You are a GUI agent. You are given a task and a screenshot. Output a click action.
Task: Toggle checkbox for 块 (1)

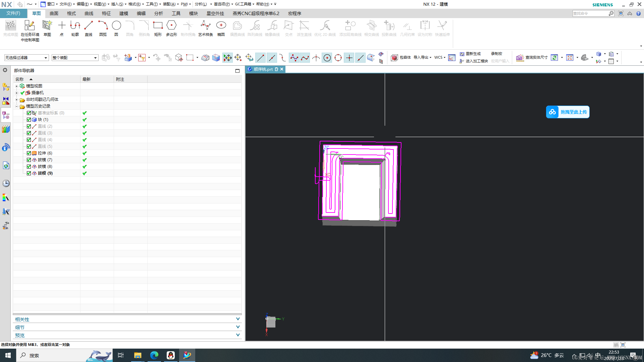[29, 120]
